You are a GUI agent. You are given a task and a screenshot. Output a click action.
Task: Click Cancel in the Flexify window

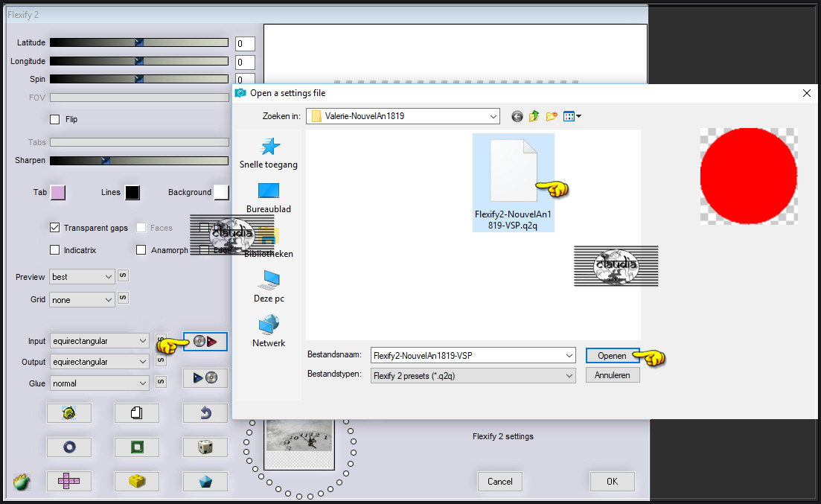[x=499, y=482]
